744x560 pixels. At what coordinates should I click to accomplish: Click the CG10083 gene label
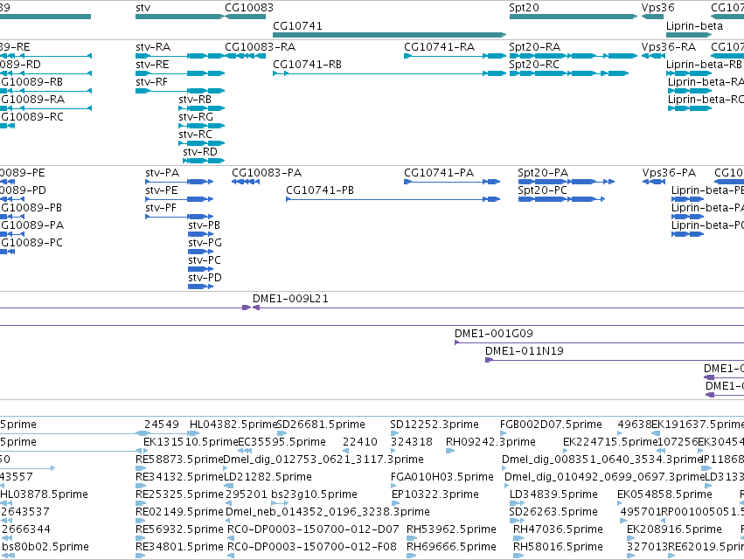click(x=249, y=8)
